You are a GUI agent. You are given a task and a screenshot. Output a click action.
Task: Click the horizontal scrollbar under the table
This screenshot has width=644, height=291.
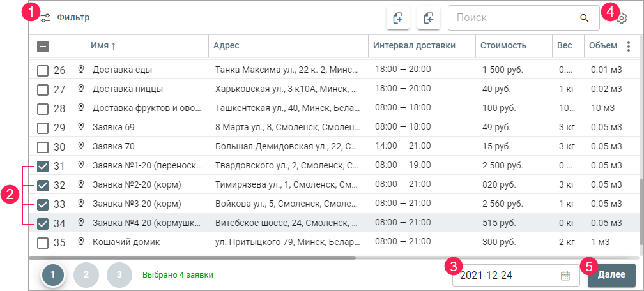(192, 258)
